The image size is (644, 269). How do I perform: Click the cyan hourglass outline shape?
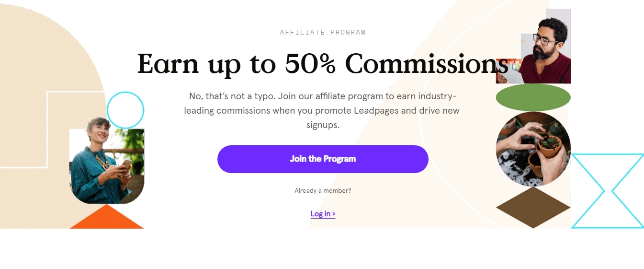click(x=608, y=191)
